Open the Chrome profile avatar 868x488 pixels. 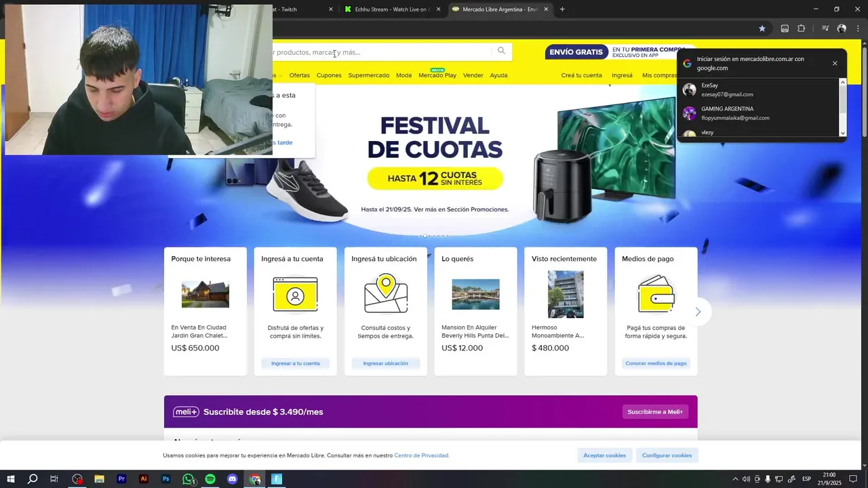[842, 28]
